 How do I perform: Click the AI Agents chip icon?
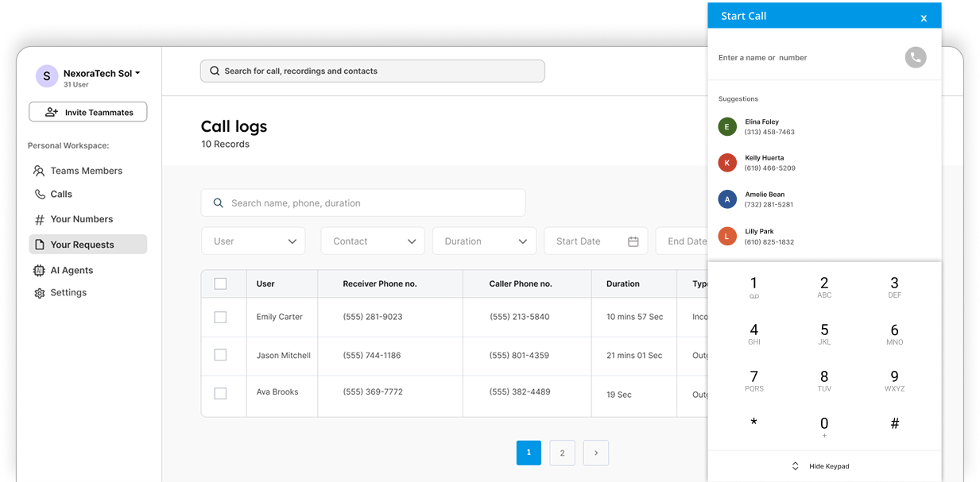[x=39, y=271]
